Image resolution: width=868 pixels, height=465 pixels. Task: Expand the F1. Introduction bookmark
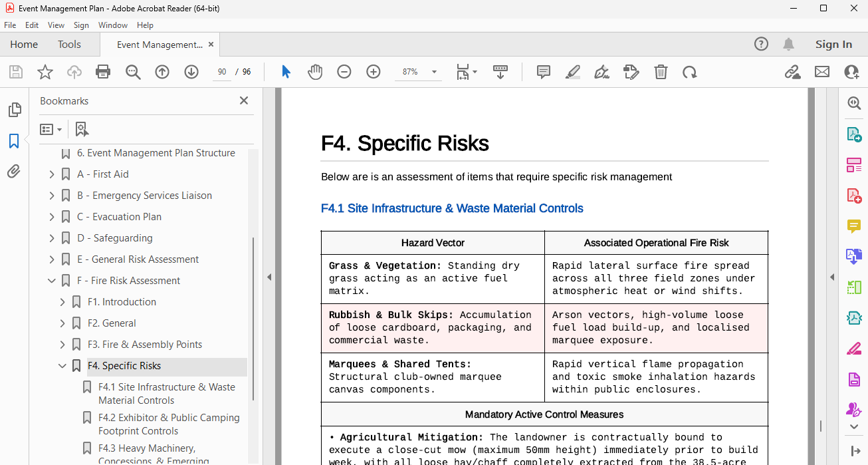pos(62,302)
